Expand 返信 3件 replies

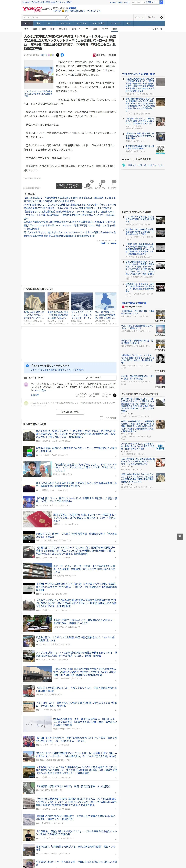click(34, 395)
